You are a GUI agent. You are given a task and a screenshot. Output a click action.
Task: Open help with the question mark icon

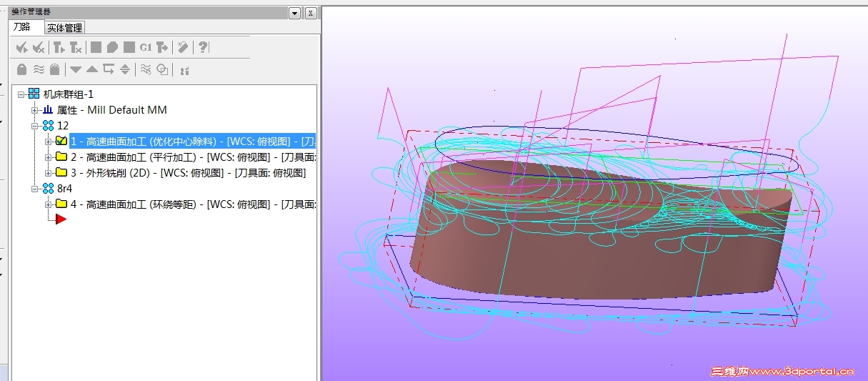click(x=204, y=47)
